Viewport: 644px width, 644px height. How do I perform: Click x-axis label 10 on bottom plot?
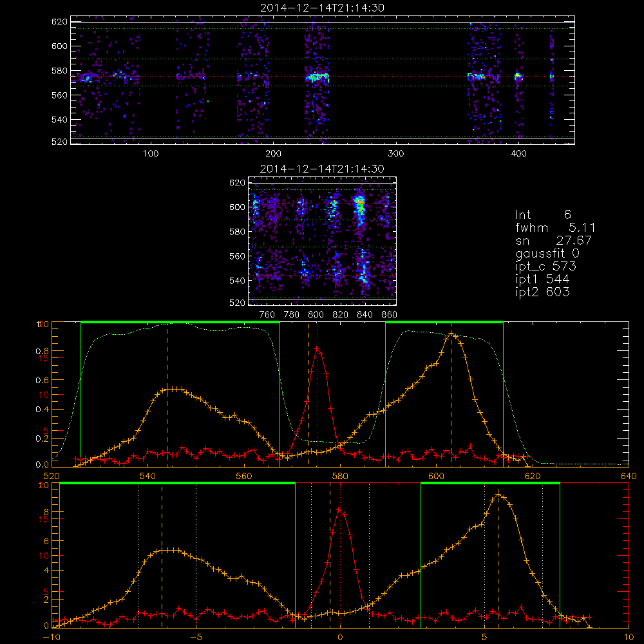[629, 637]
